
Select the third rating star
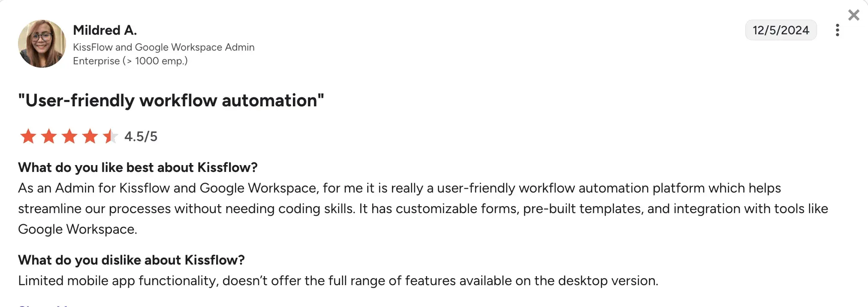click(x=69, y=136)
